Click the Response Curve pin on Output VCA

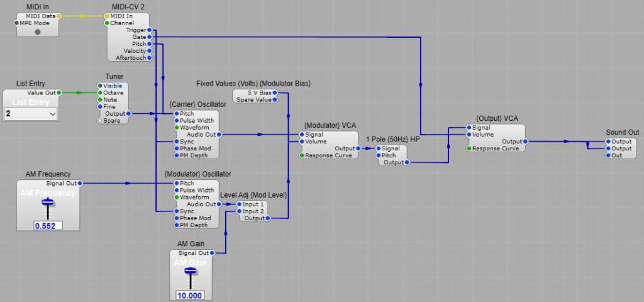pyautogui.click(x=469, y=148)
